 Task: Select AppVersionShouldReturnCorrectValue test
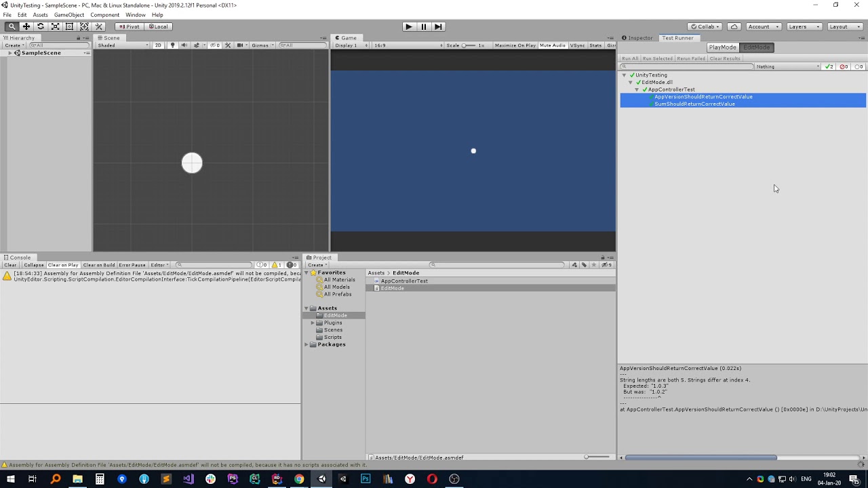click(703, 97)
